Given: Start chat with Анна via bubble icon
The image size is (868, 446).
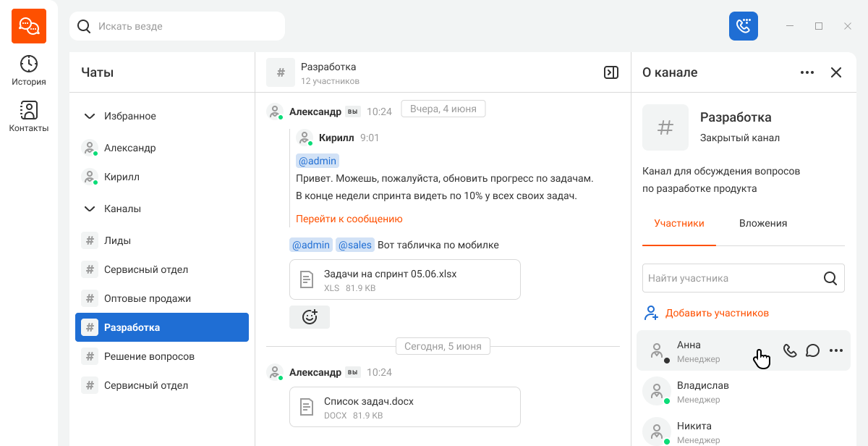Looking at the screenshot, I should tap(813, 350).
